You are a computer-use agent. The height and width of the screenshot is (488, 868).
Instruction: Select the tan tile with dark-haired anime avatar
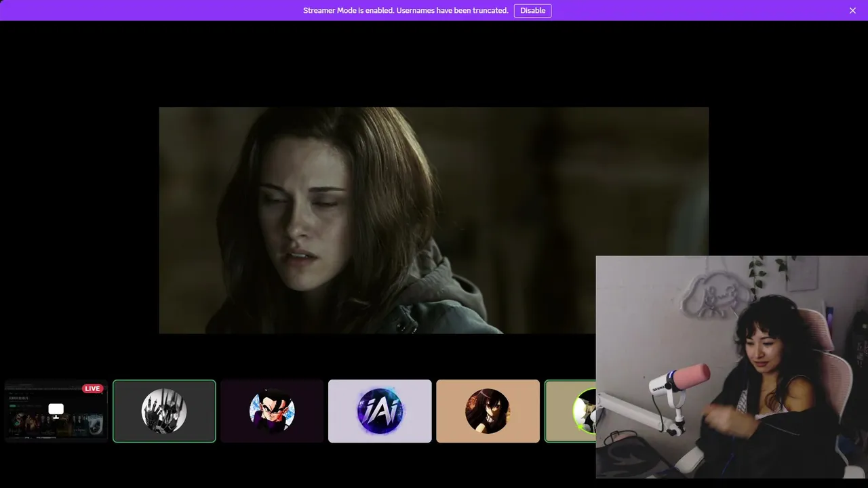488,411
